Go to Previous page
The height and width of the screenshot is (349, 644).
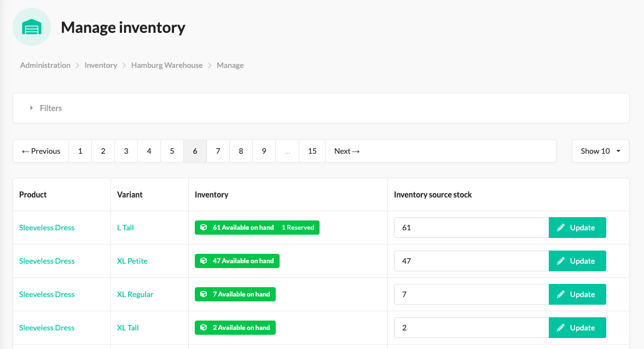pyautogui.click(x=41, y=151)
